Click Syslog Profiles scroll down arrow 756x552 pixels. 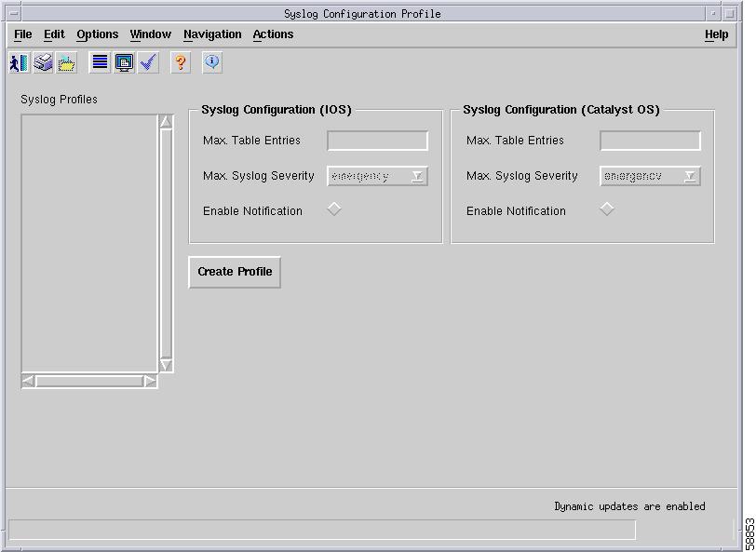pos(166,365)
